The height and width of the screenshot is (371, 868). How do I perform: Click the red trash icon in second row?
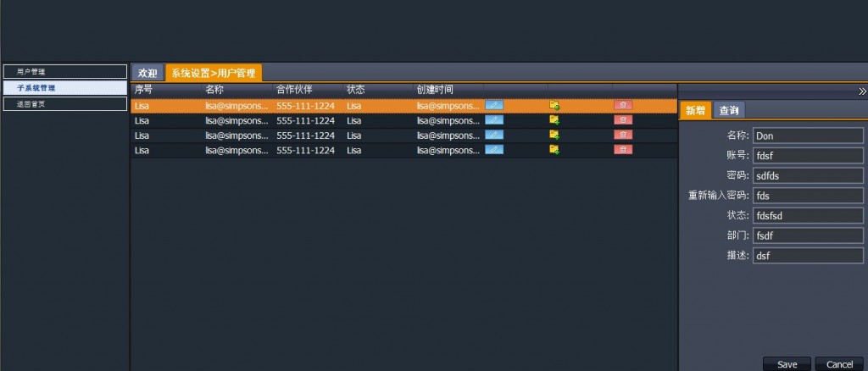623,120
